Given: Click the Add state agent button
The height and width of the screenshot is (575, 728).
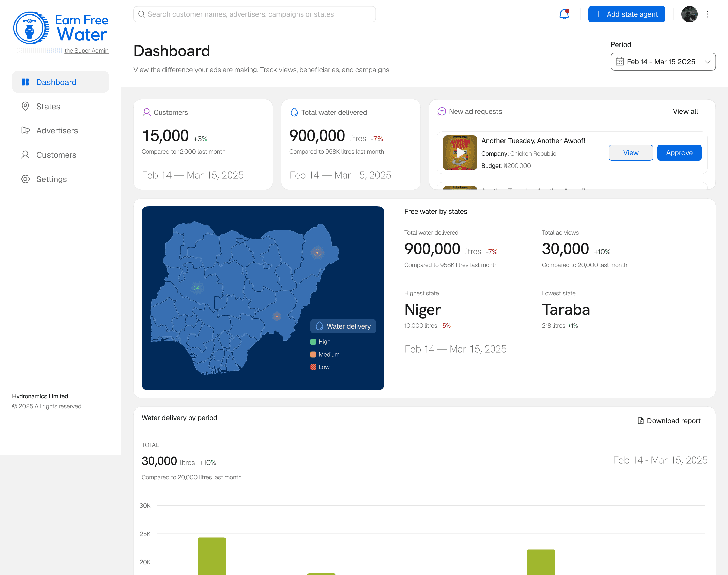Looking at the screenshot, I should coord(627,14).
